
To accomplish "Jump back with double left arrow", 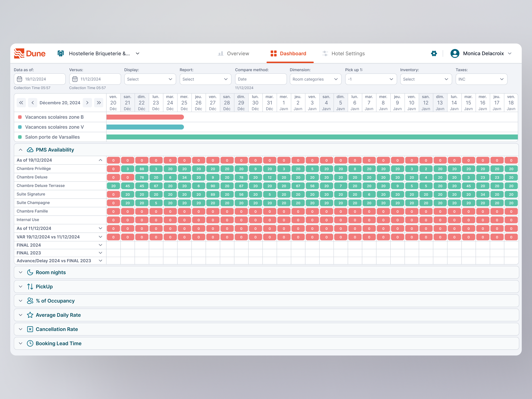I will coord(21,103).
